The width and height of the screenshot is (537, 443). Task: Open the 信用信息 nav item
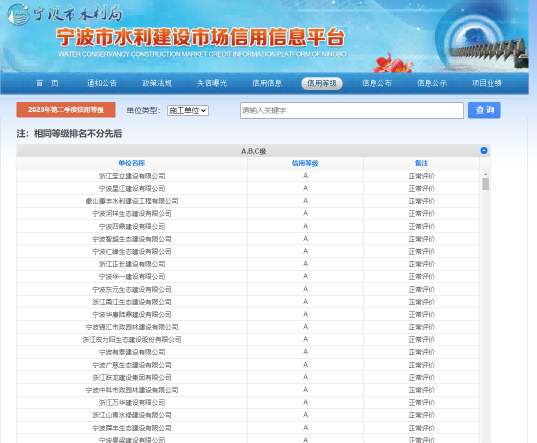(x=267, y=83)
